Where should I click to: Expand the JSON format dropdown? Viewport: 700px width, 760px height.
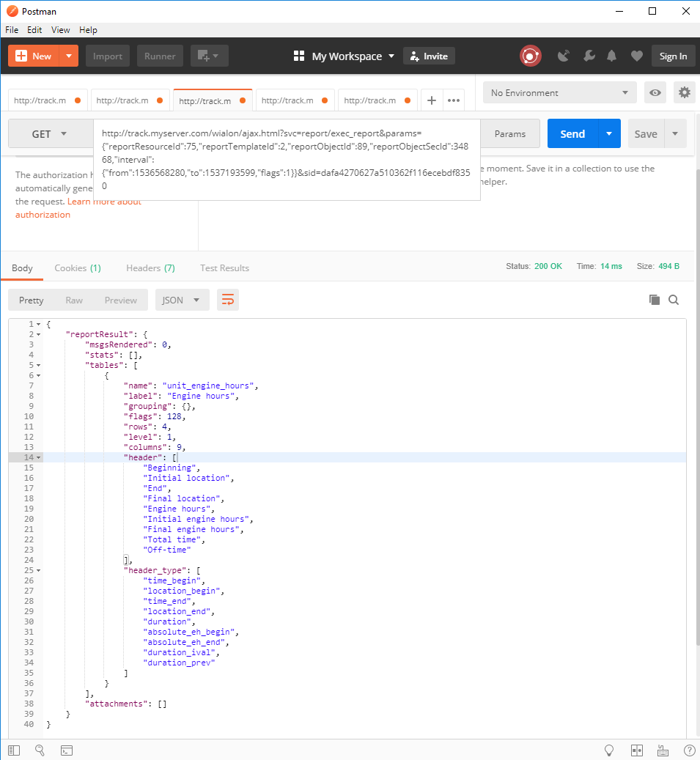(182, 300)
